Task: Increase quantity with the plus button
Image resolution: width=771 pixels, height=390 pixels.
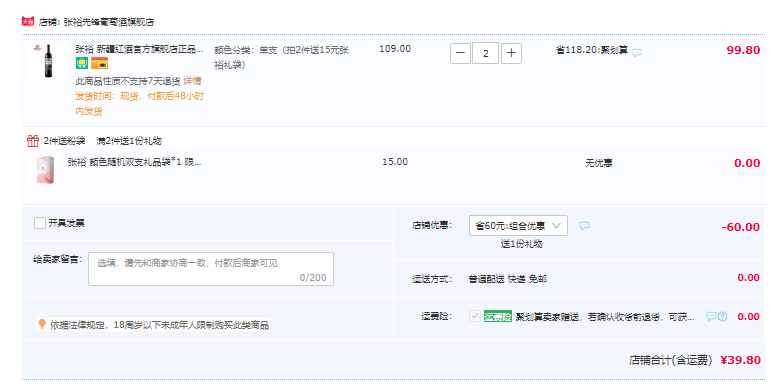Action: pos(511,53)
